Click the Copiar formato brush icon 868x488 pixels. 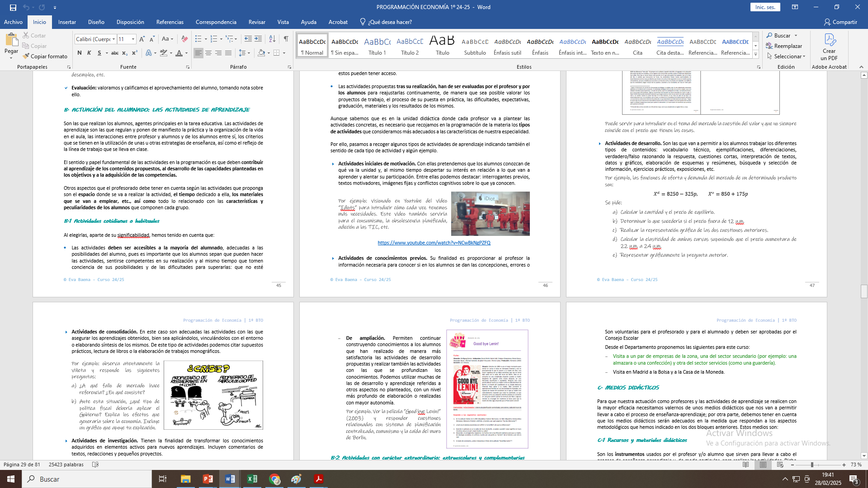(26, 56)
